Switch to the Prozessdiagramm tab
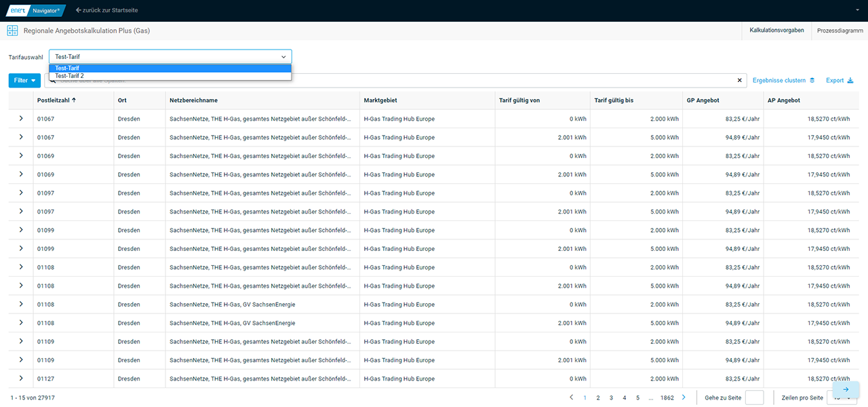The image size is (868, 407). tap(840, 31)
